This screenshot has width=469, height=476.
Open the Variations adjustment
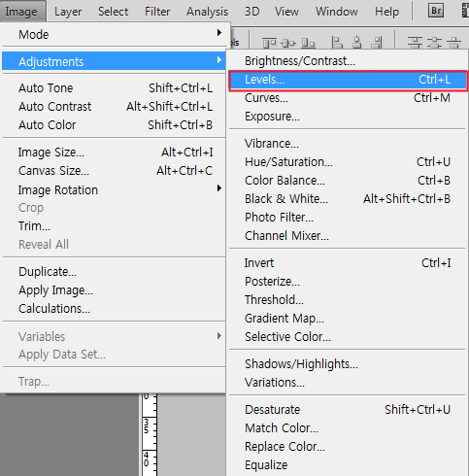point(348,383)
